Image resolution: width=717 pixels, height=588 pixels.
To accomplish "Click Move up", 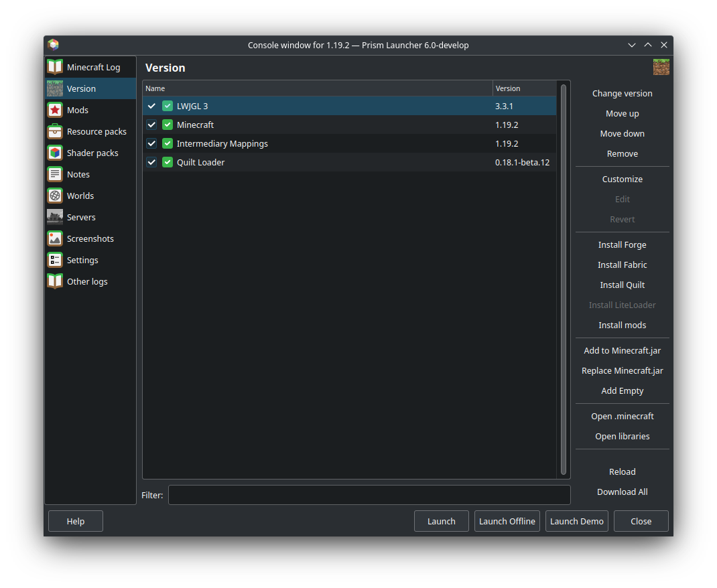I will pyautogui.click(x=622, y=114).
